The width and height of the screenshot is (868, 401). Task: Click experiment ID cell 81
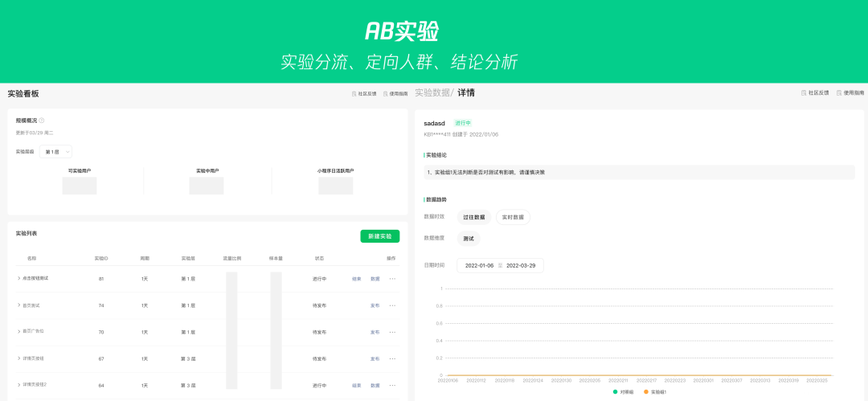point(100,279)
